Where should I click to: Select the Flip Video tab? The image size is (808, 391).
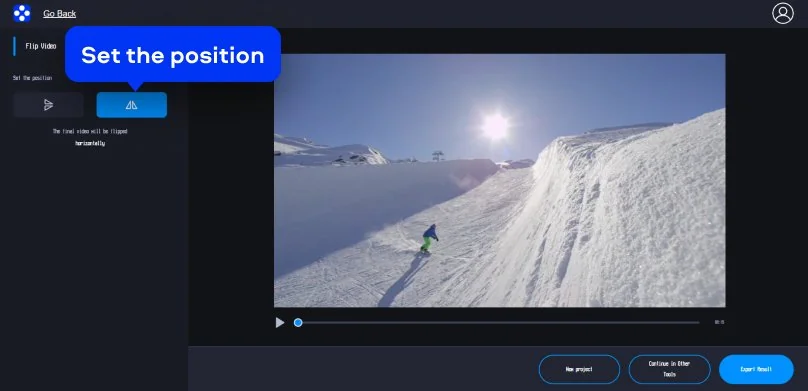click(x=41, y=46)
